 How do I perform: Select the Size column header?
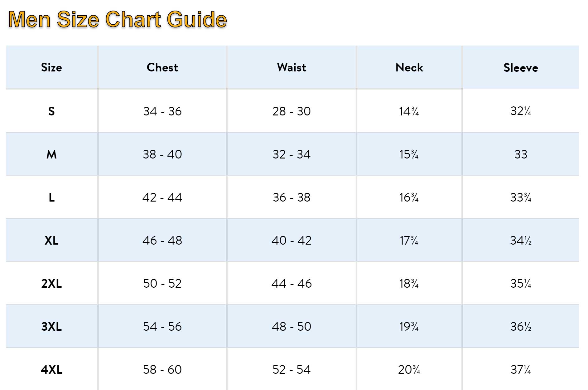51,67
